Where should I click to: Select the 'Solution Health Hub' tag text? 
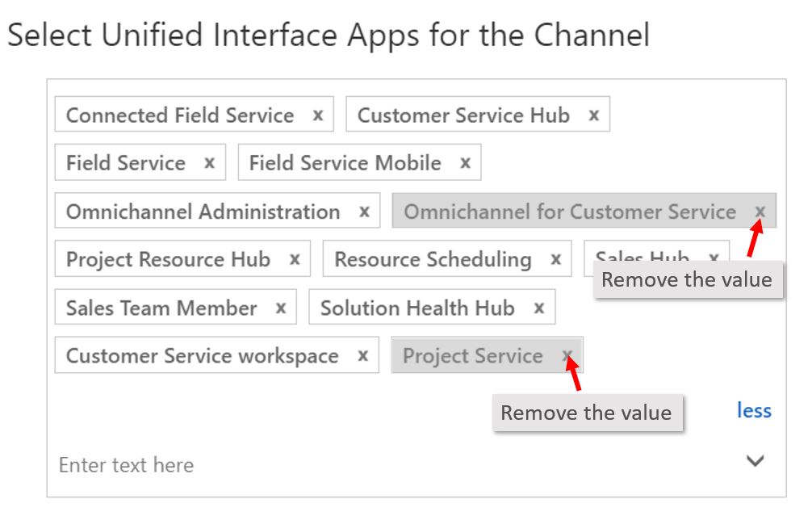click(417, 308)
